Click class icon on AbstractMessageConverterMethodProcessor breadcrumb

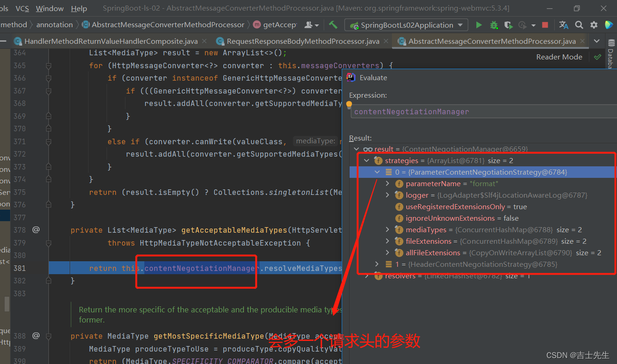click(x=86, y=25)
